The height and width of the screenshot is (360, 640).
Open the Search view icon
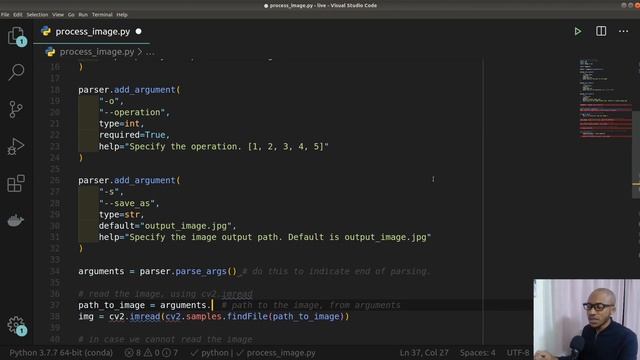(16, 72)
